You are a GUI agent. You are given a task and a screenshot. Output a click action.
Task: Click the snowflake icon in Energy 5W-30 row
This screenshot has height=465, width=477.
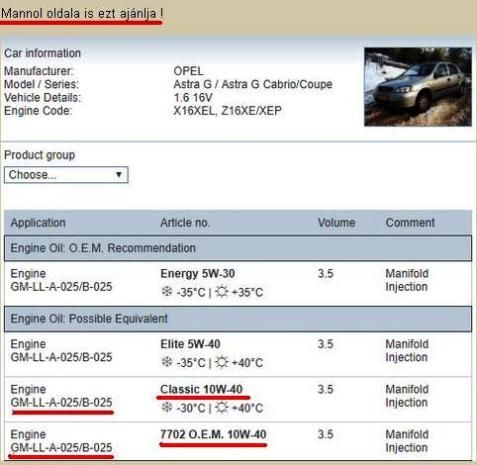(167, 292)
